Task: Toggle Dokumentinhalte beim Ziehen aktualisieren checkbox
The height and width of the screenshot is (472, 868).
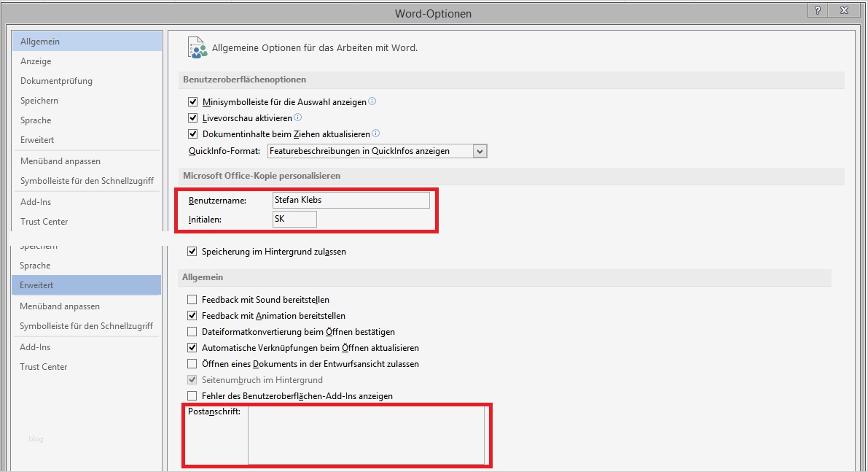Action: point(193,134)
